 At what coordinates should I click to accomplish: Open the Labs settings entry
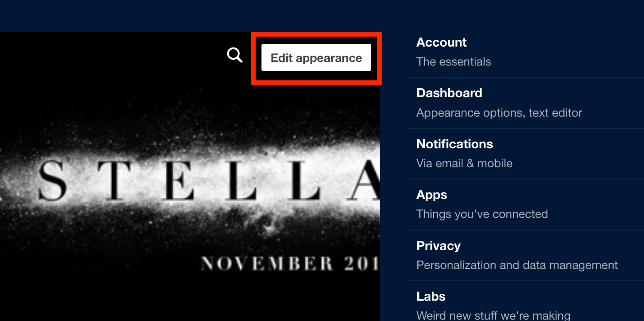point(430,297)
